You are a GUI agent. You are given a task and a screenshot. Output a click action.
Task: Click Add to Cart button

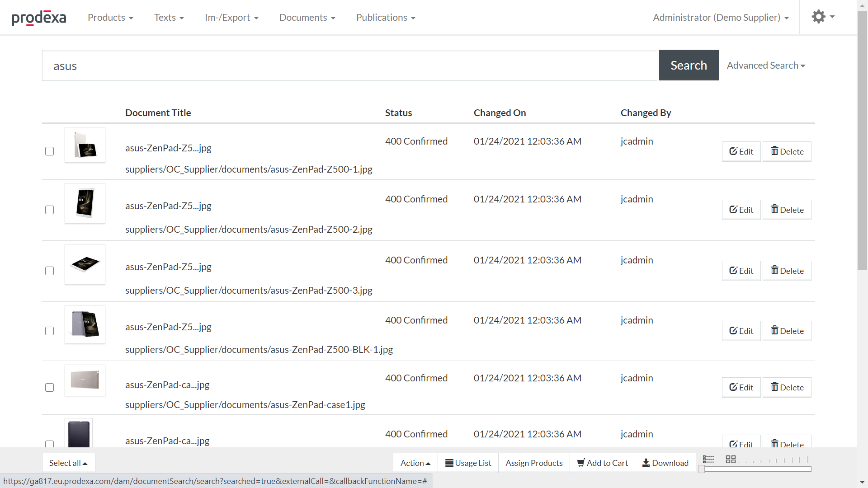[602, 463]
